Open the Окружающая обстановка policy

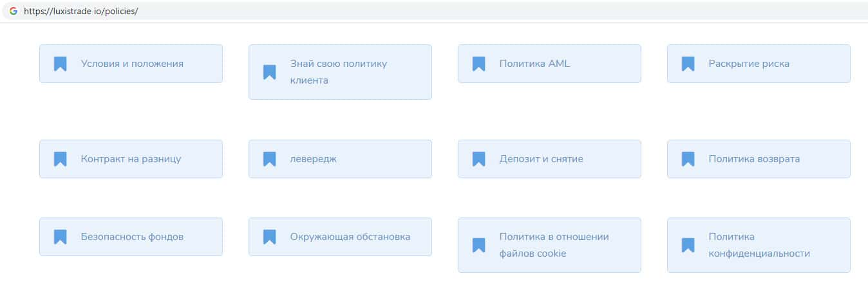coord(340,237)
